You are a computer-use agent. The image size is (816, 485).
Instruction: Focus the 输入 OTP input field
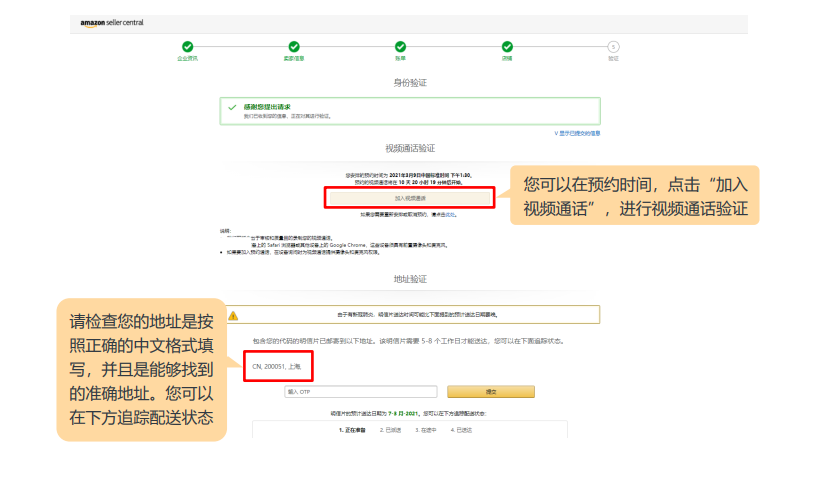click(x=361, y=392)
